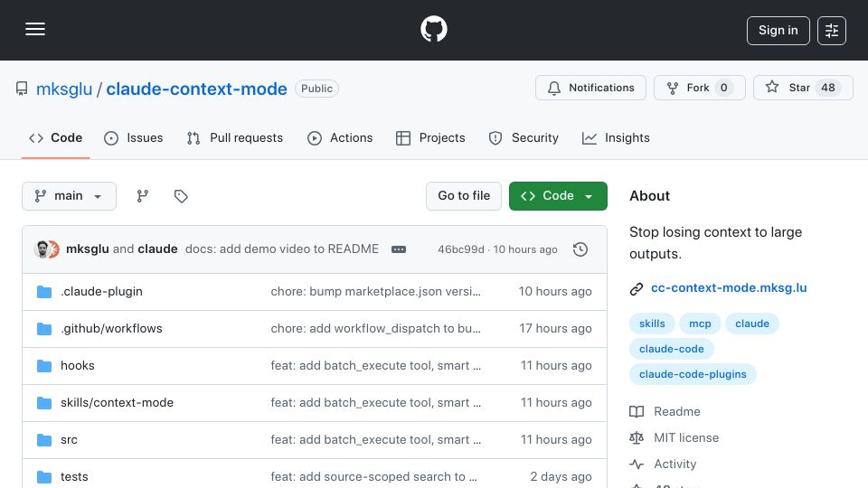Open the hooks row batch_execute commit message
868x488 pixels.
375,366
